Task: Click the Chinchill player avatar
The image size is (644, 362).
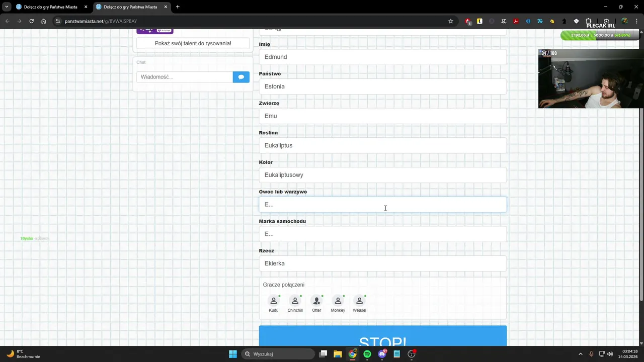Action: (x=295, y=301)
